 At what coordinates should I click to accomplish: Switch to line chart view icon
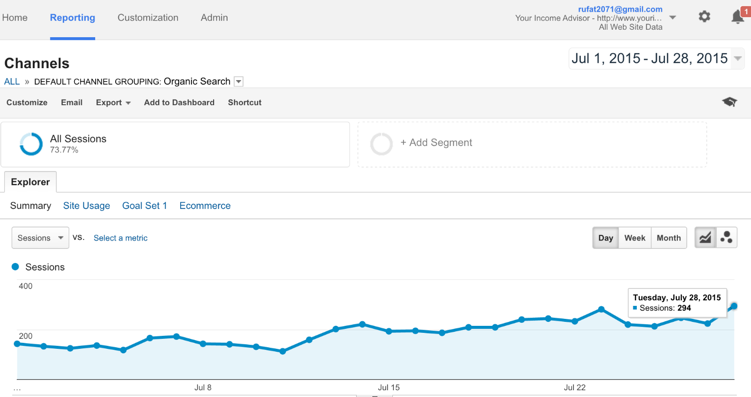point(705,238)
